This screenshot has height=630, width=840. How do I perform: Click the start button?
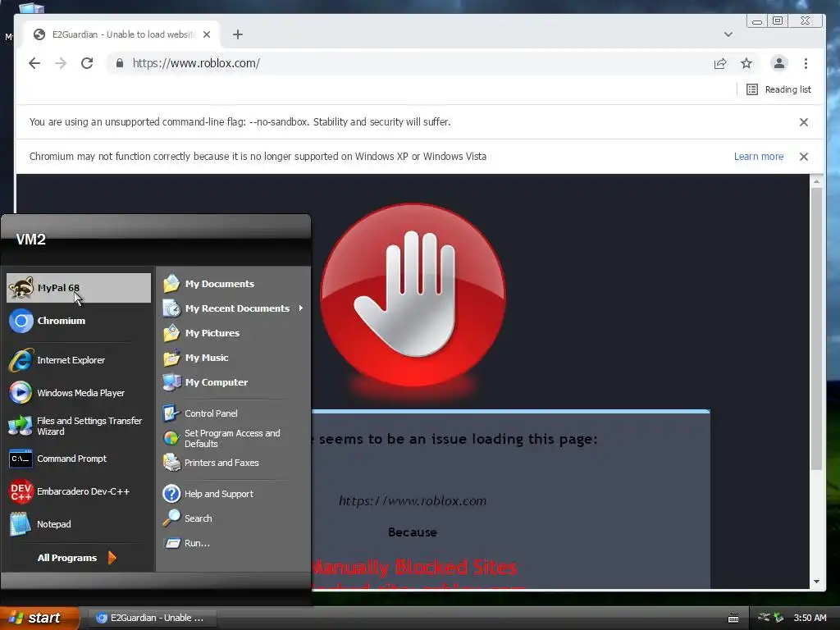[39, 619]
